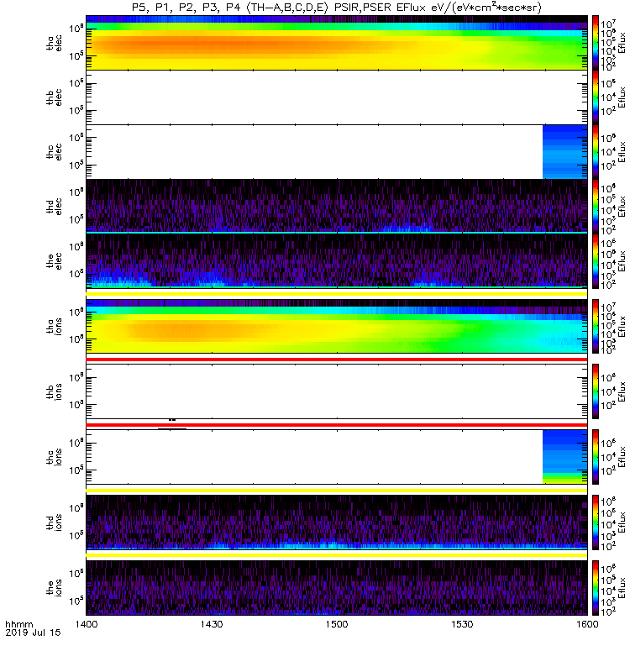Click the '2019 Jul 15' date label
This screenshot has height=672, width=630.
[x=33, y=633]
